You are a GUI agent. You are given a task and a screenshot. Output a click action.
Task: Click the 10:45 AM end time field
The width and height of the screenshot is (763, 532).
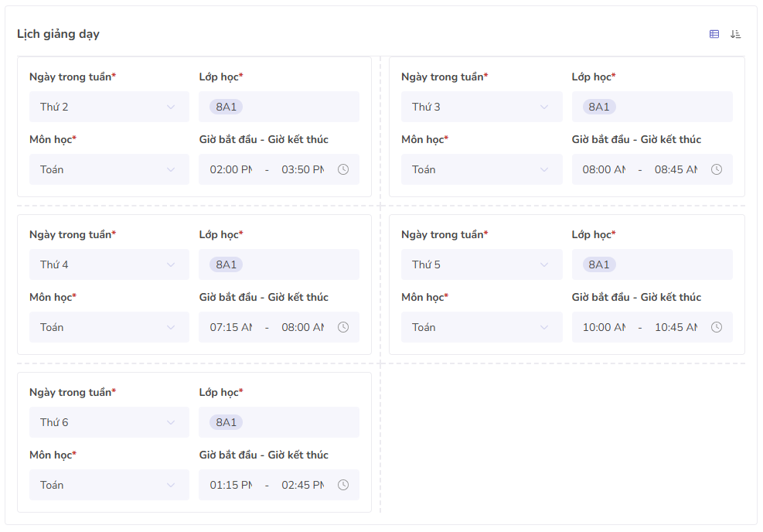click(x=676, y=327)
